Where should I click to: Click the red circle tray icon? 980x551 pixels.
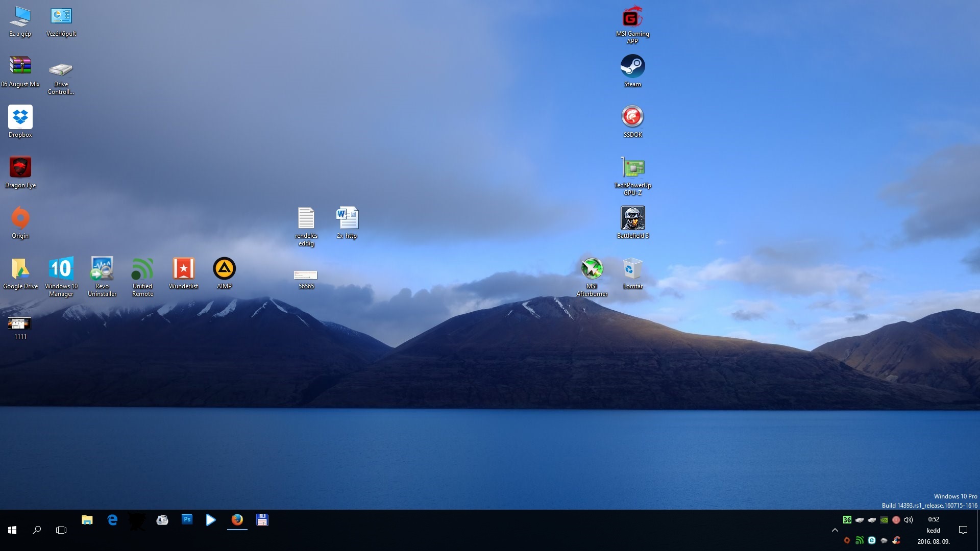[x=896, y=520]
